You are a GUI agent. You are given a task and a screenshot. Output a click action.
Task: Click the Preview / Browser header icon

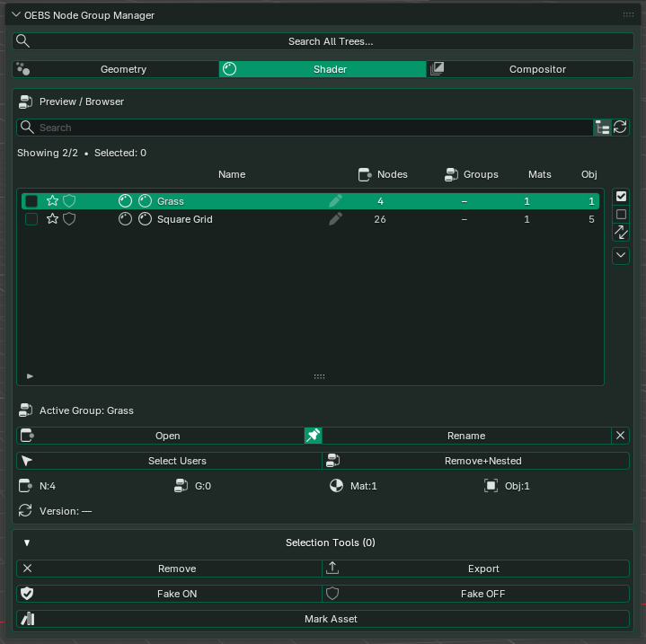click(x=25, y=101)
